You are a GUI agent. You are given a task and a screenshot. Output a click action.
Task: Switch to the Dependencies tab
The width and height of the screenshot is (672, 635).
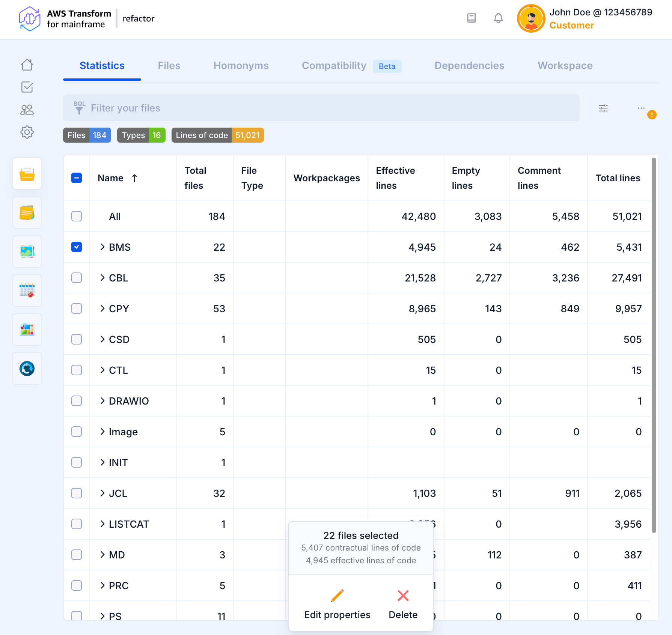point(469,66)
